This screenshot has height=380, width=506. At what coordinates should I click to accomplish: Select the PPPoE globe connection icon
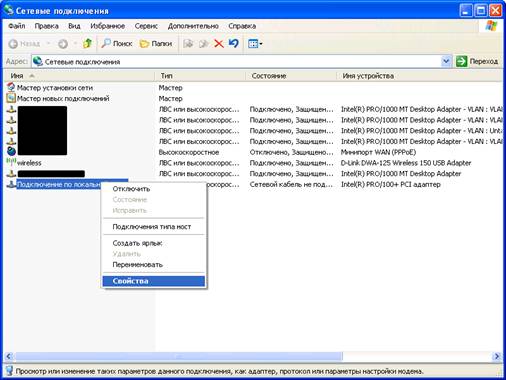(11, 151)
